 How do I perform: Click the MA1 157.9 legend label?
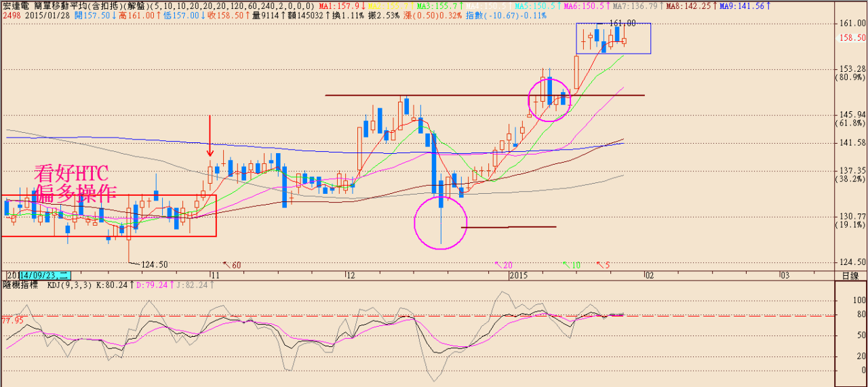(x=333, y=5)
